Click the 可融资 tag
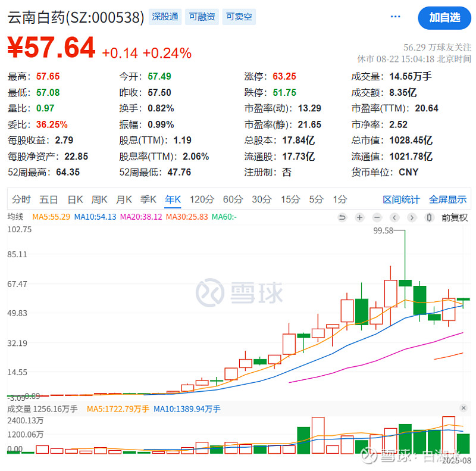476x471 pixels. 202,17
